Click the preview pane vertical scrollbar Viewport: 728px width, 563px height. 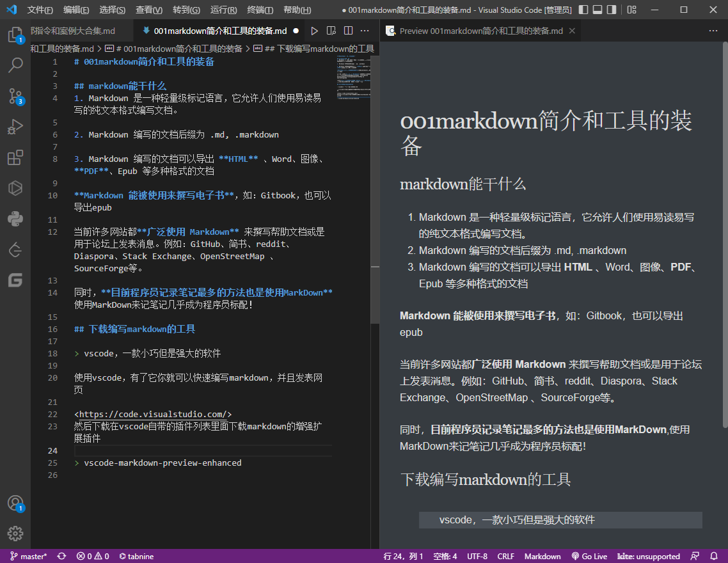pyautogui.click(x=725, y=234)
